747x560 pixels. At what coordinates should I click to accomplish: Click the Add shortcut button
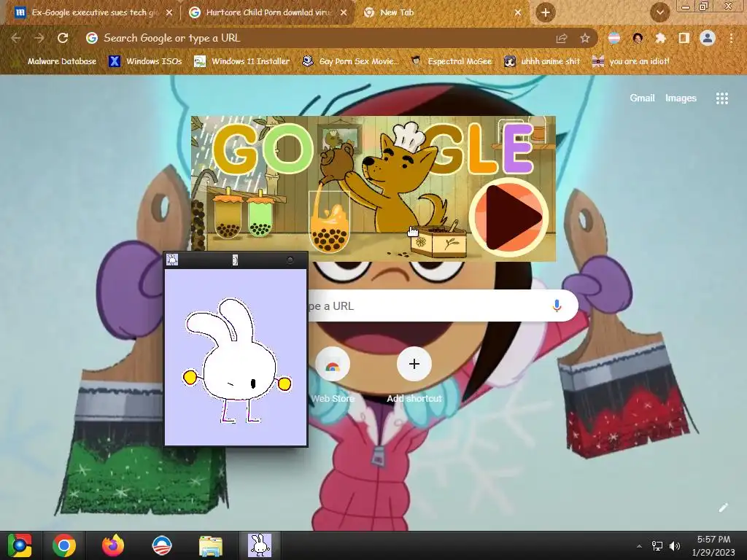pos(414,376)
